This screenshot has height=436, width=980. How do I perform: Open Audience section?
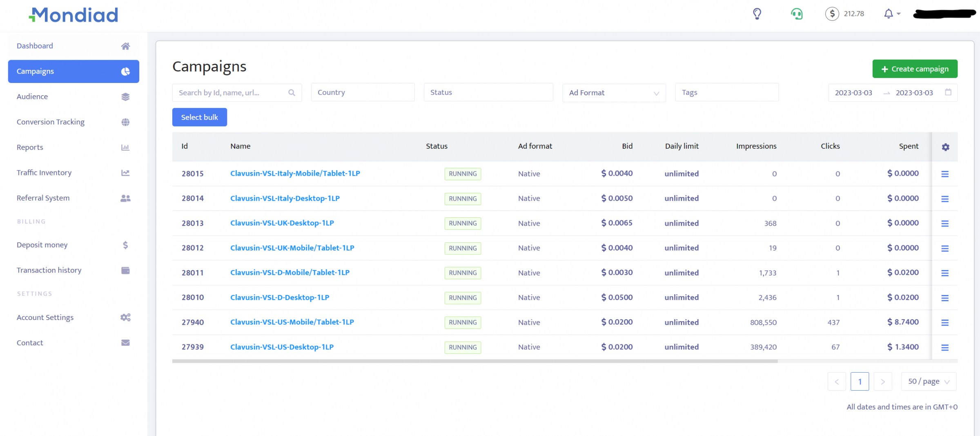coord(73,97)
